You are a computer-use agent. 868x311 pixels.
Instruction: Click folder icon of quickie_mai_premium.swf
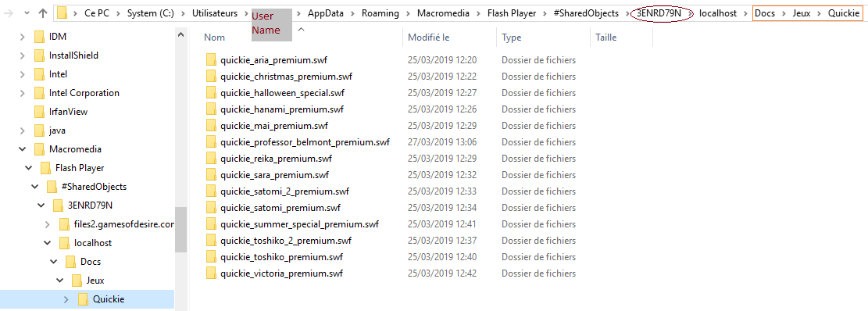click(x=211, y=126)
